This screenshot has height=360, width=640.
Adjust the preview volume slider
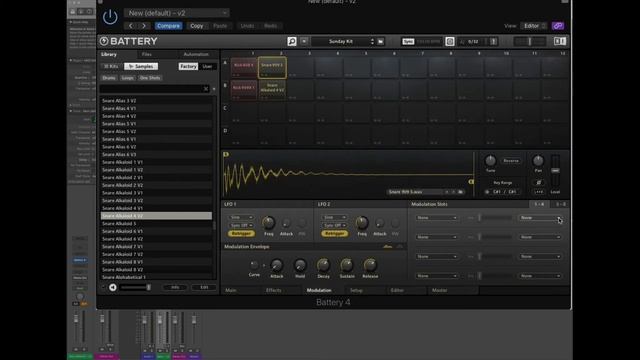click(136, 287)
